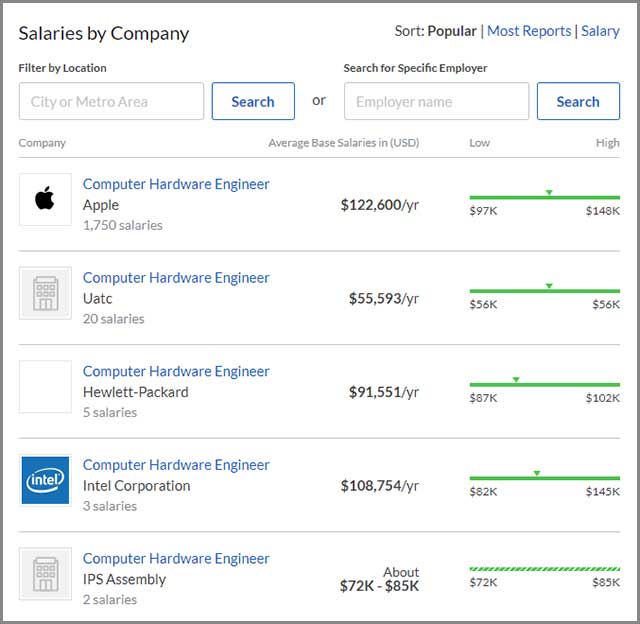The height and width of the screenshot is (624, 640).
Task: Sort results by Salary
Action: click(600, 31)
